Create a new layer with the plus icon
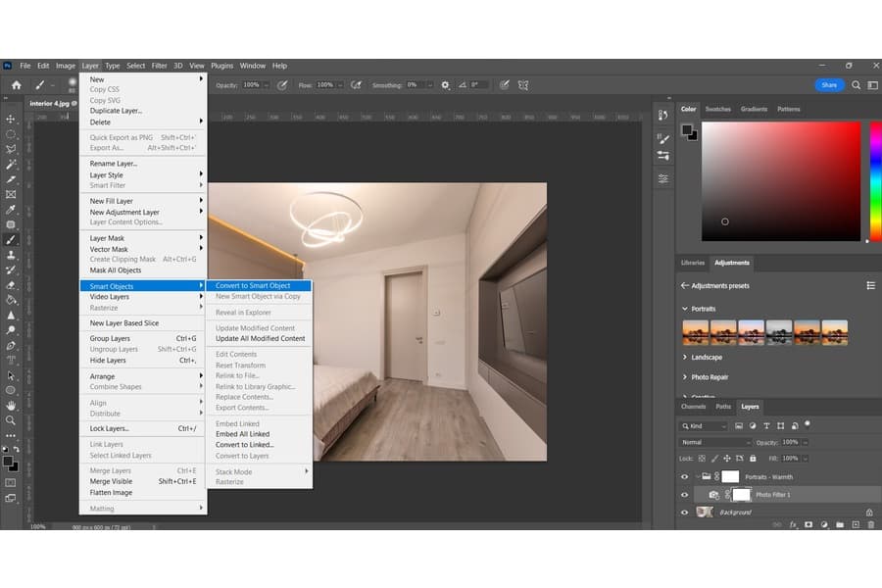The image size is (882, 588). pos(856,524)
